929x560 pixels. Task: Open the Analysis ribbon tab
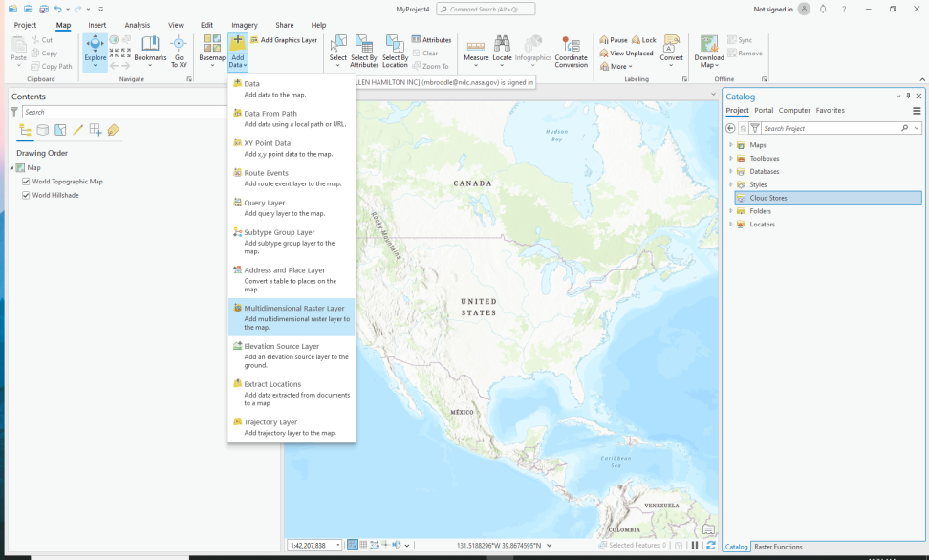pos(138,25)
